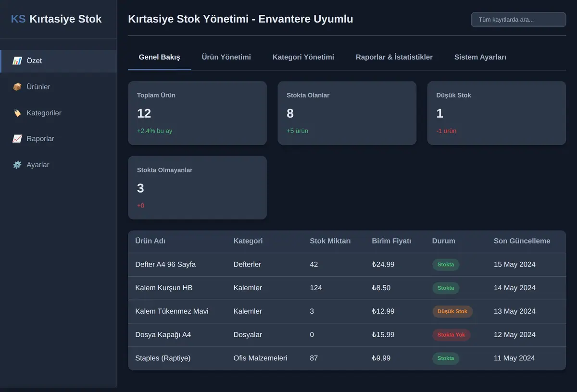Focus the Tüm kayıtlarda ara search field
577x392 pixels.
coord(518,20)
